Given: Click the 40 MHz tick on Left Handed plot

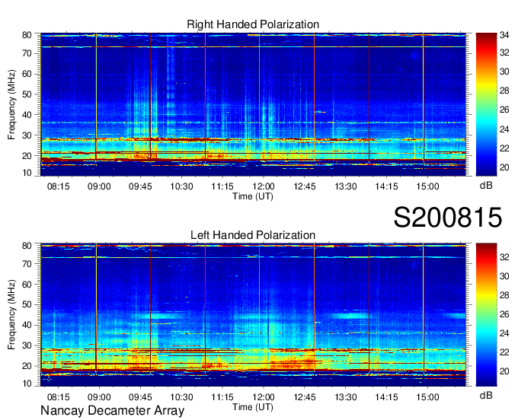Looking at the screenshot, I should coord(27,326).
